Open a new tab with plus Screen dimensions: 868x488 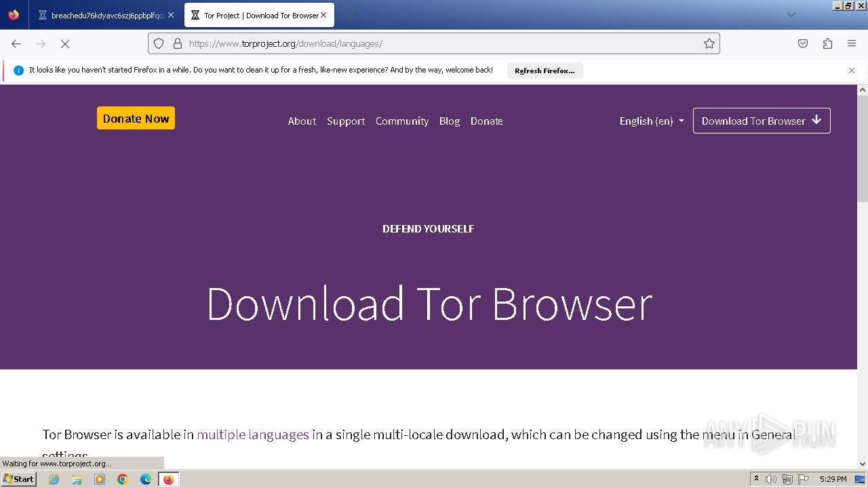coord(349,15)
